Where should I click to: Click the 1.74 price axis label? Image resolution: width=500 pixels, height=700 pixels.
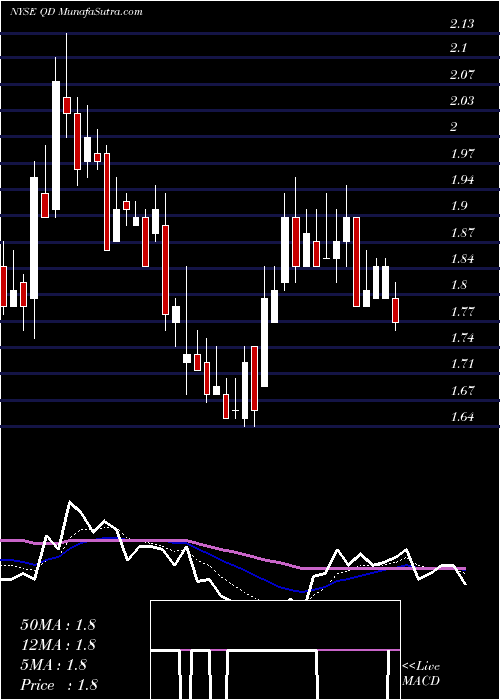click(x=462, y=338)
